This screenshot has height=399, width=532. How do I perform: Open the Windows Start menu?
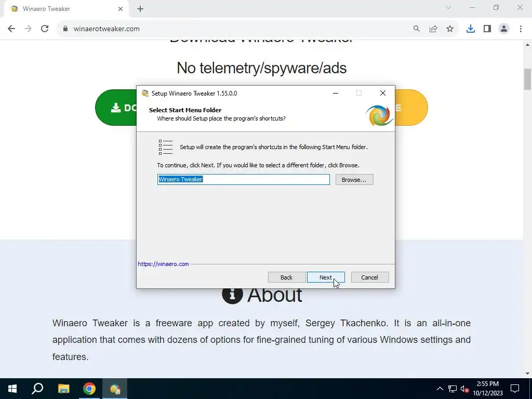(x=12, y=389)
